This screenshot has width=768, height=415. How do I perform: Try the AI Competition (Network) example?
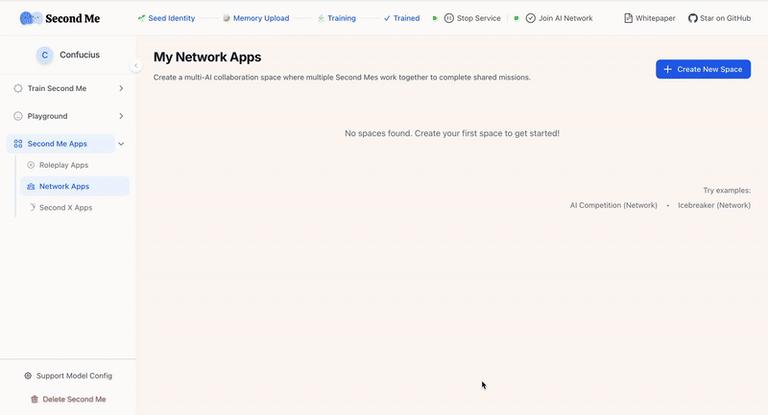point(613,205)
